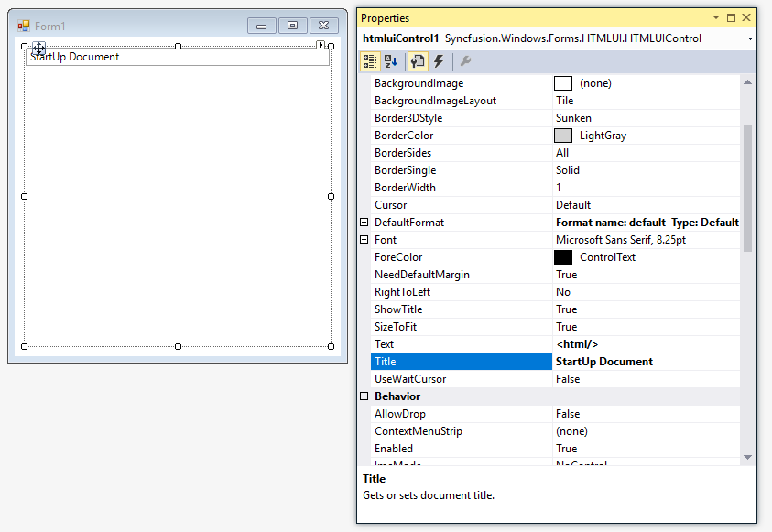Viewport: 772px width, 532px height.
Task: Toggle AllowDrop from False to True
Action: coord(641,414)
